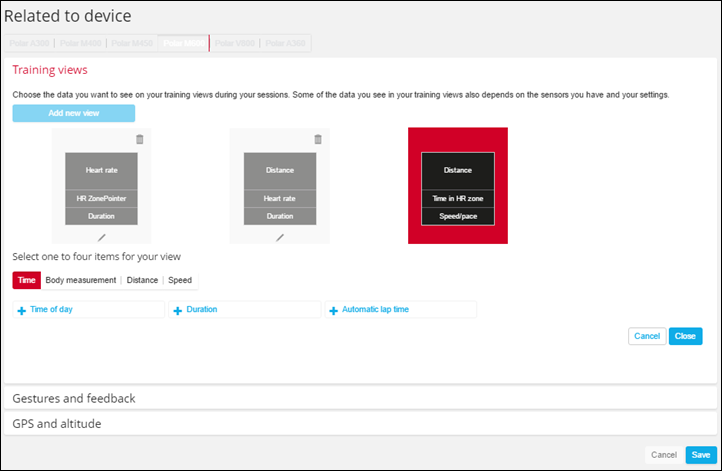Click plus icon next to Duration
This screenshot has width=722, height=471.
(178, 311)
